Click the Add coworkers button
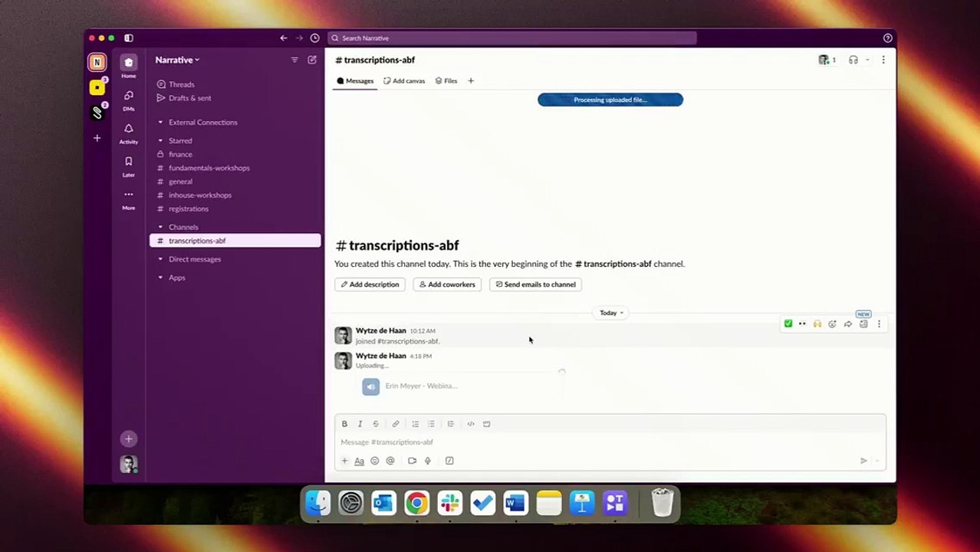The height and width of the screenshot is (552, 980). tap(448, 284)
